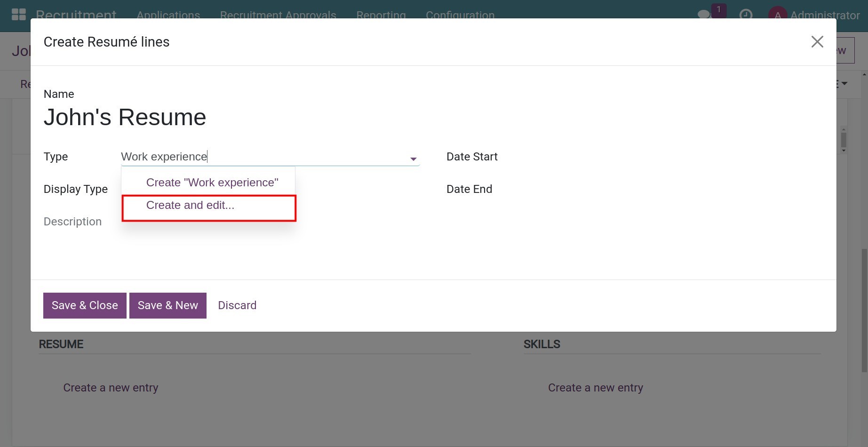Image resolution: width=868 pixels, height=447 pixels.
Task: Open the Configuration menu
Action: 460,15
